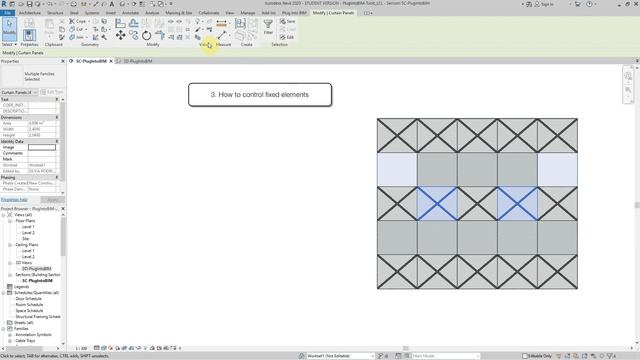Switch to the Annotate ribbon tab
Screen dimensions: 640x360
click(131, 13)
